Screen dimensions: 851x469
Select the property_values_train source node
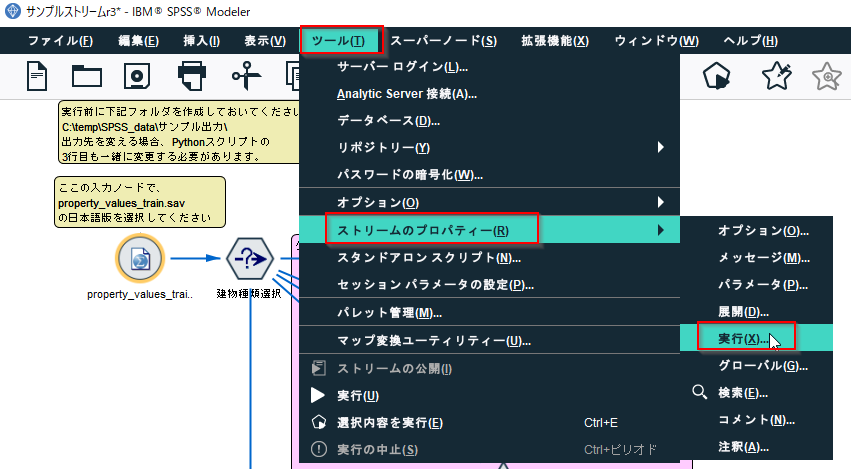click(140, 259)
